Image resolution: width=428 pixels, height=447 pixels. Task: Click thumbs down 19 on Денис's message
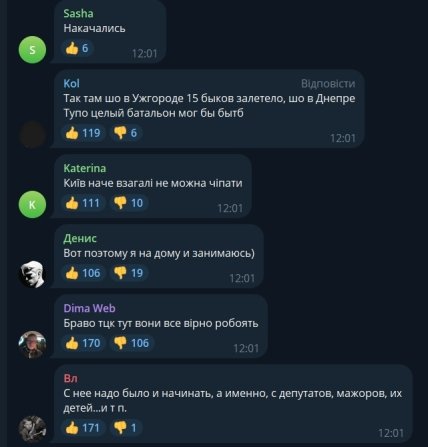tap(129, 273)
